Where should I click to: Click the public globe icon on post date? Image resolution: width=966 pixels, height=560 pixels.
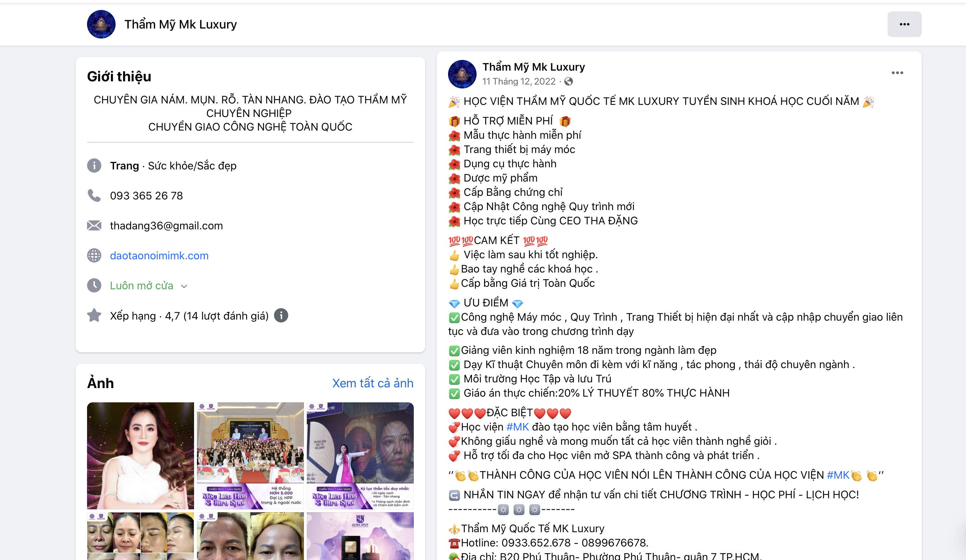(569, 81)
